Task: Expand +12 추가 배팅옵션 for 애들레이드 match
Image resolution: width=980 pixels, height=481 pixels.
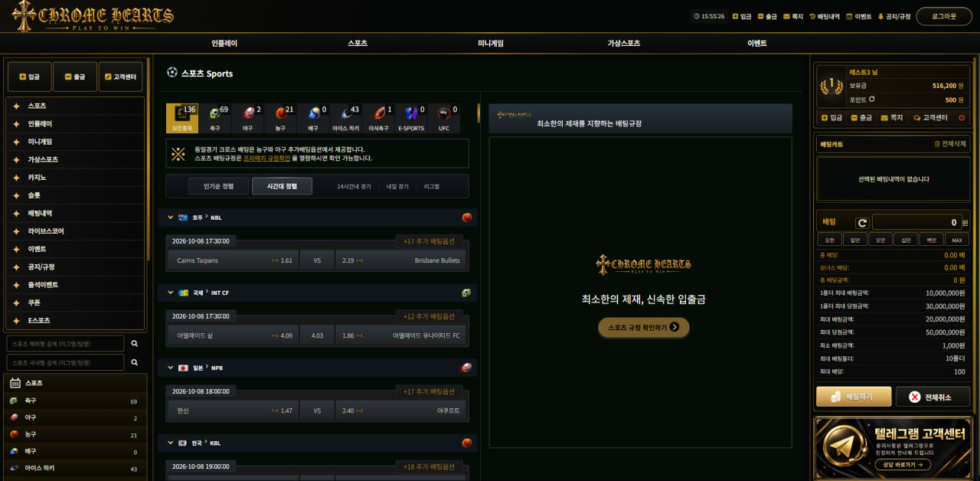Action: (x=430, y=316)
